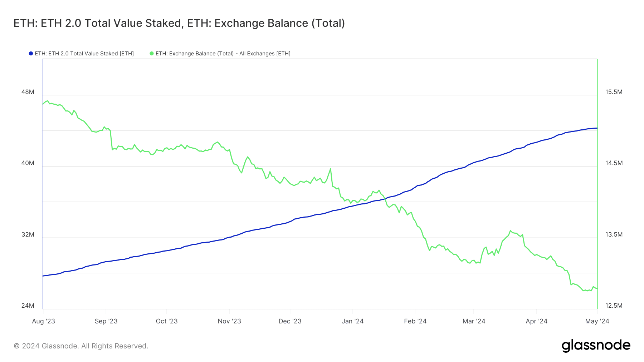The width and height of the screenshot is (644, 362).
Task: Click the blue legend dot for Total Value Staked
Action: click(x=31, y=54)
